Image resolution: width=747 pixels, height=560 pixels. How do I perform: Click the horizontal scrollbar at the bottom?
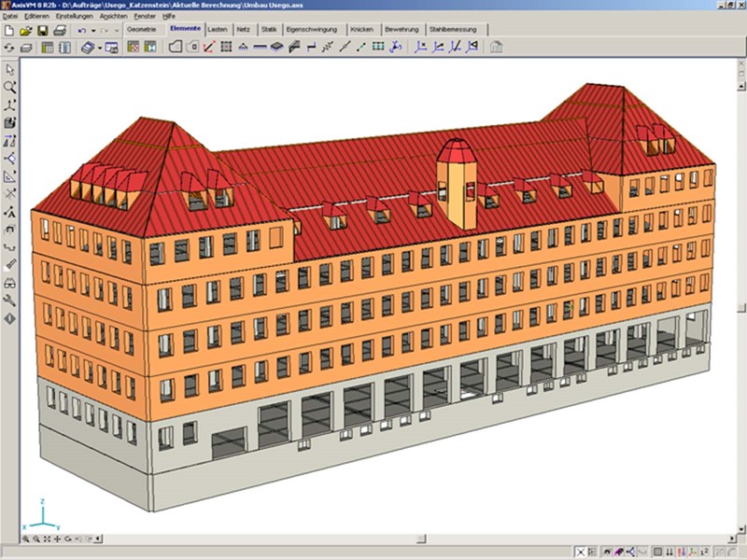click(x=373, y=539)
